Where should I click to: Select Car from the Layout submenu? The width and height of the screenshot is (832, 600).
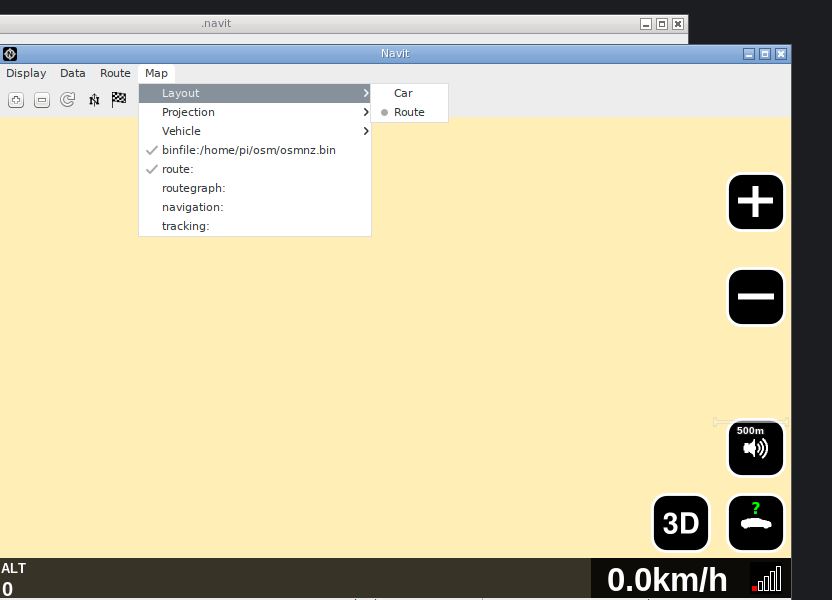[x=403, y=92]
